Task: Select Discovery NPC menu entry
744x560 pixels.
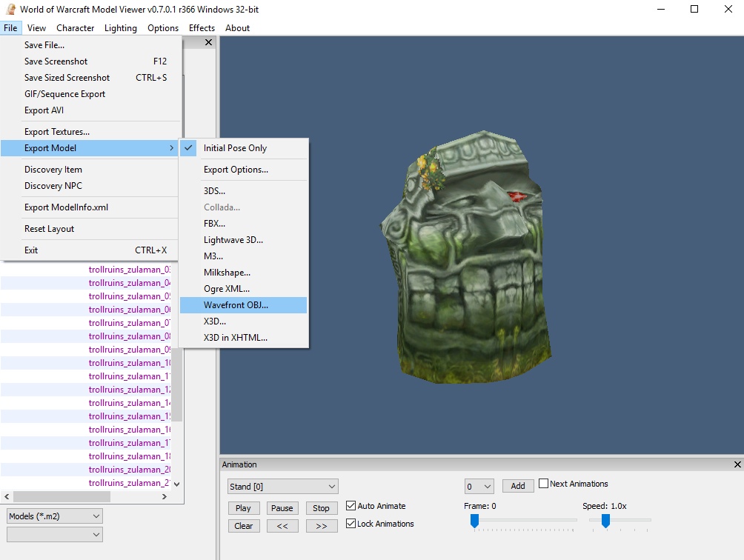Action: 89,185
